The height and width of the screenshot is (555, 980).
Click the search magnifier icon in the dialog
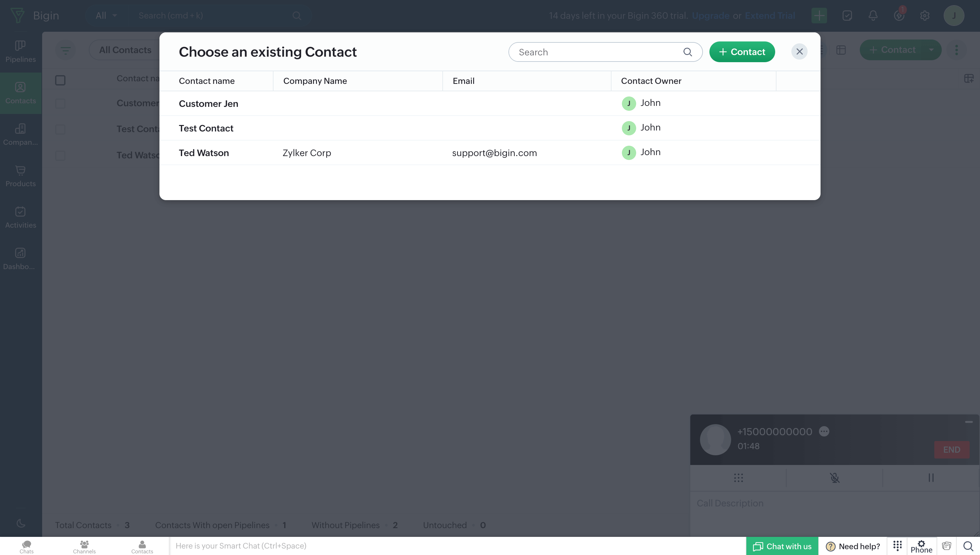687,52
